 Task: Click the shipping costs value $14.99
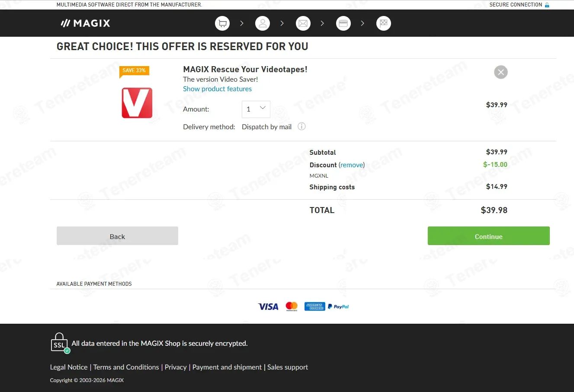point(497,186)
